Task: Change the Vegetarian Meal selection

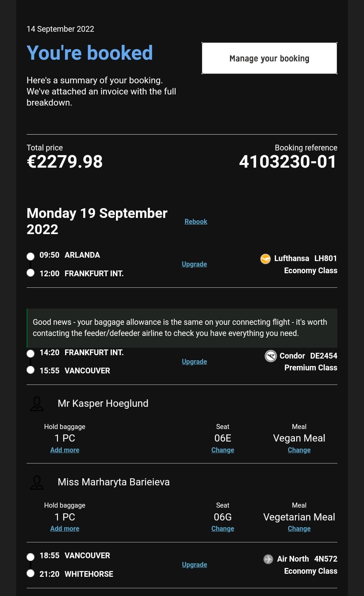Action: tap(299, 529)
